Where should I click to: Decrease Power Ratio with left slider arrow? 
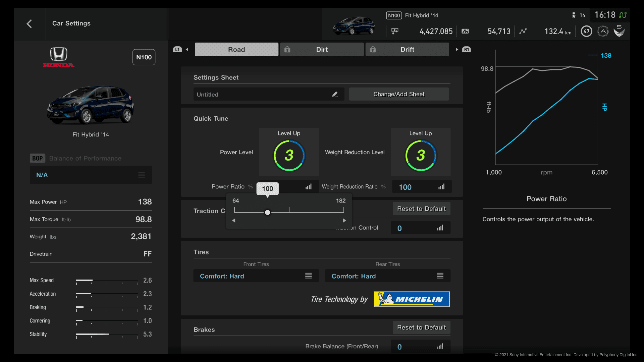click(x=234, y=221)
